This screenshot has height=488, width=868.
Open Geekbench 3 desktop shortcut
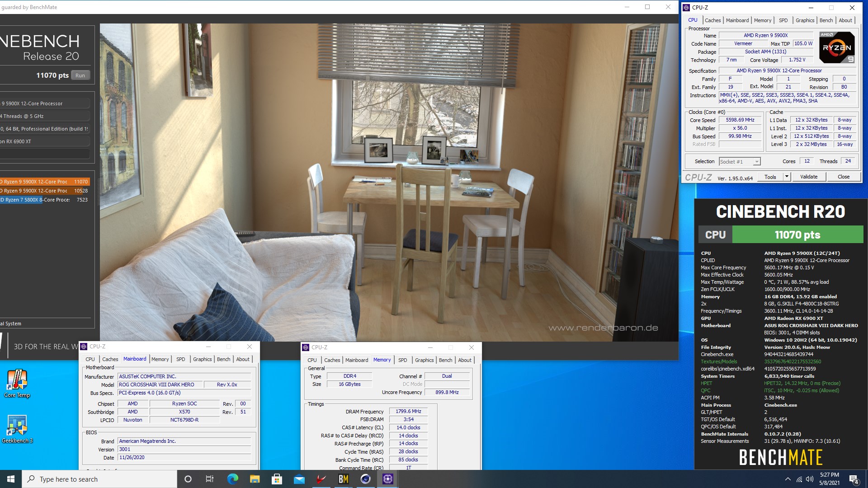click(x=17, y=429)
